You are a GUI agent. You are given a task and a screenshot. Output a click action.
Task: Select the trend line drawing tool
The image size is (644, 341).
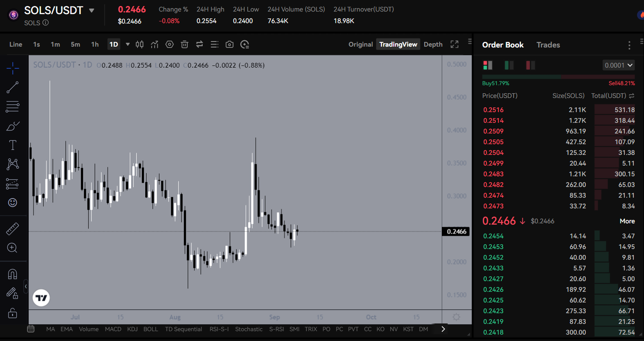tap(13, 87)
